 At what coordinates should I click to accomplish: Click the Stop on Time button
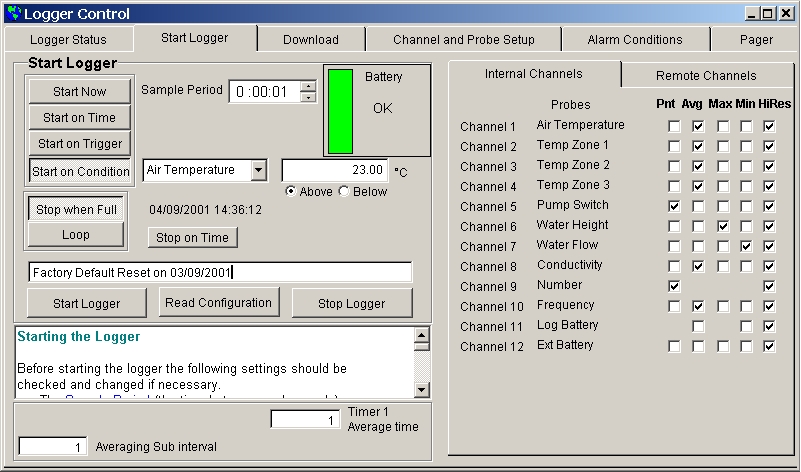click(x=193, y=238)
